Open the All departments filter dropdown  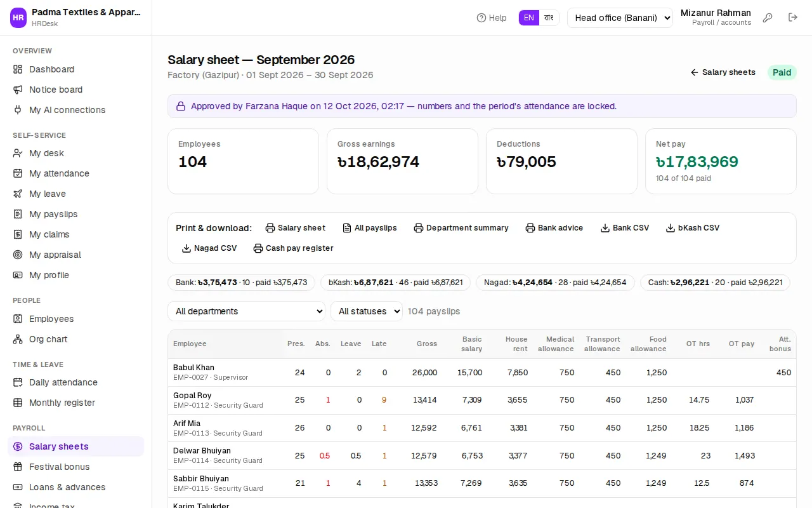246,311
